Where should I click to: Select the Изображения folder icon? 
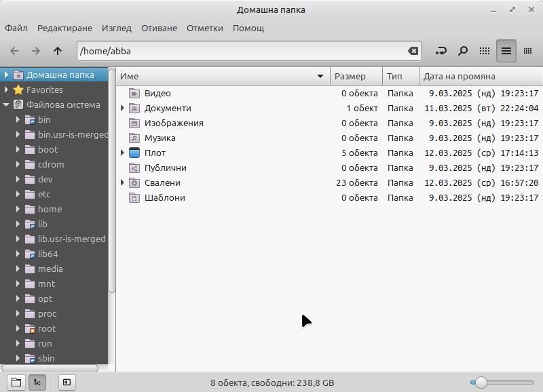pyautogui.click(x=134, y=123)
